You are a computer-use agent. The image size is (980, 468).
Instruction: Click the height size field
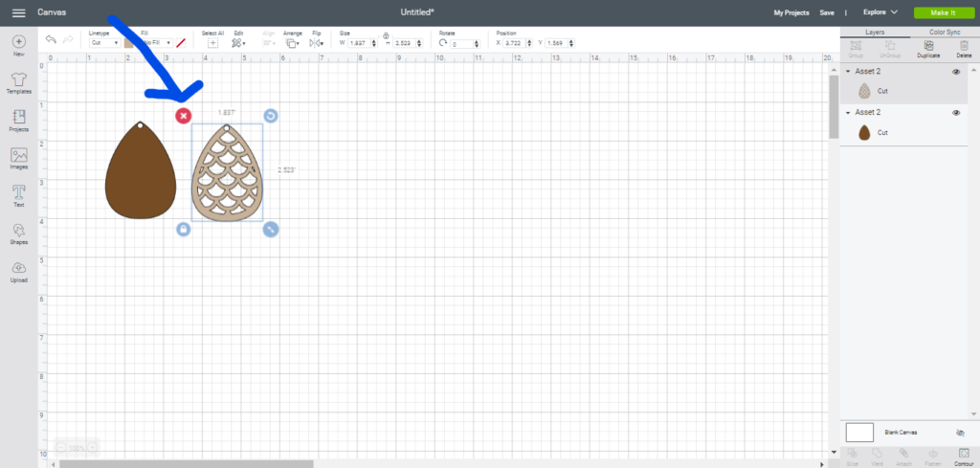click(x=404, y=43)
